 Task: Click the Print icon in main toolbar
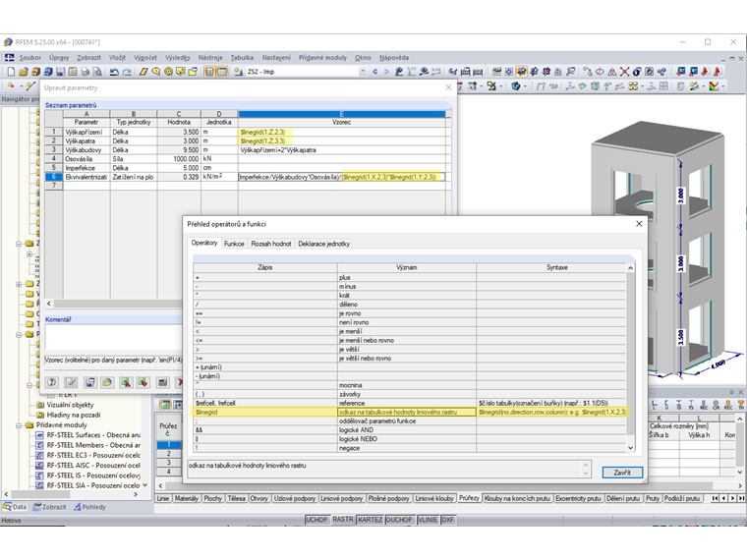pyautogui.click(x=86, y=72)
